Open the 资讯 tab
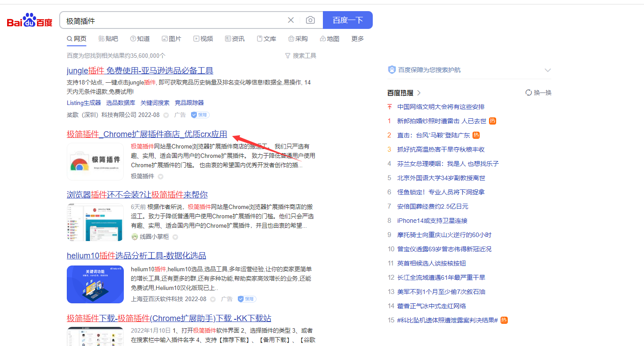 click(235, 39)
